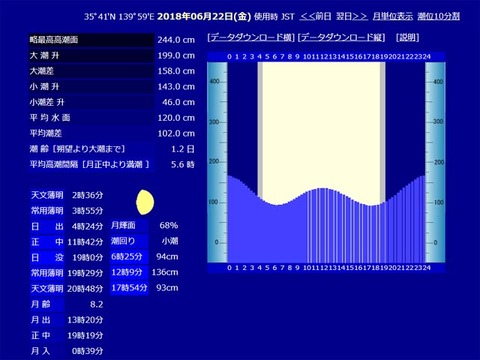Viewport: 480px width, 360px height.
Task: Select the 平均水面 120.0 cm value
Action: click(x=176, y=118)
